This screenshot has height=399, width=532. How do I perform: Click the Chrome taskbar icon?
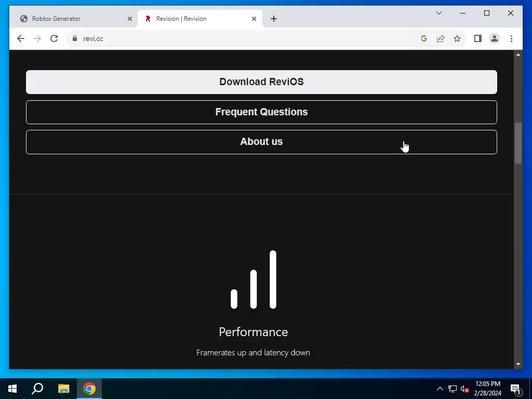(x=89, y=389)
